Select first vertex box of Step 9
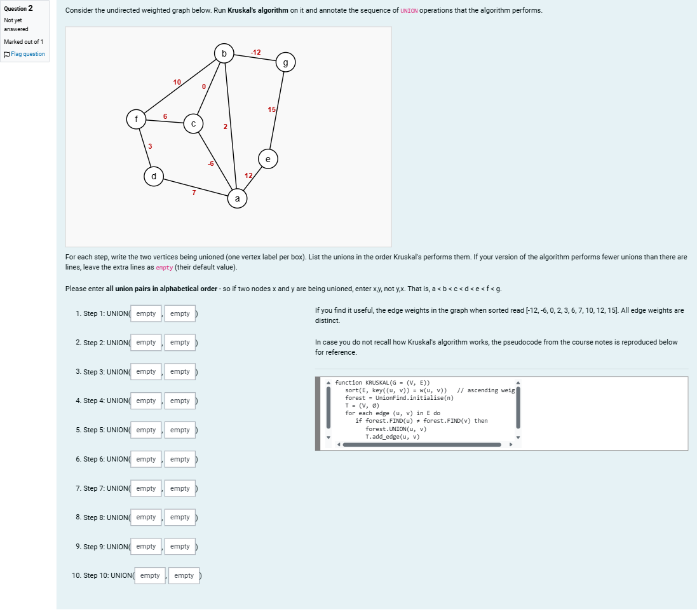The height and width of the screenshot is (616, 697). tap(145, 546)
